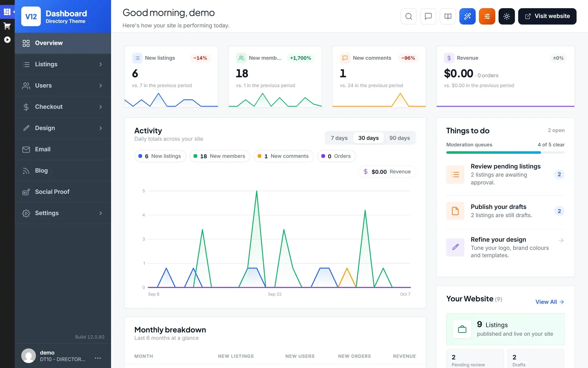Toggle the New comments chart series chip
The height and width of the screenshot is (368, 588).
[x=284, y=156]
